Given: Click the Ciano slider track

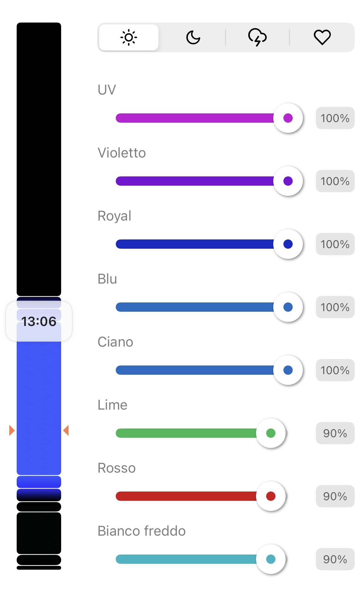Looking at the screenshot, I should pos(202,370).
